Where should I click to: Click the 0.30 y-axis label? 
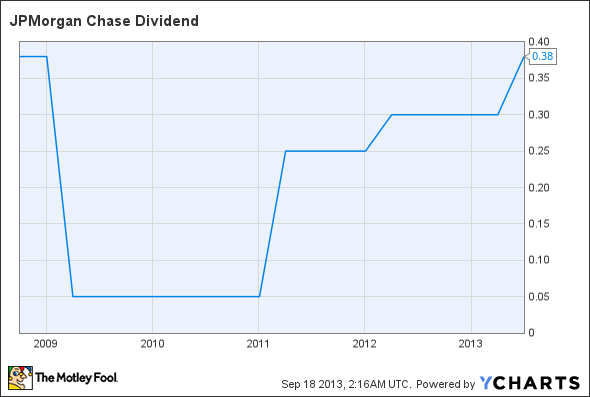(x=539, y=115)
